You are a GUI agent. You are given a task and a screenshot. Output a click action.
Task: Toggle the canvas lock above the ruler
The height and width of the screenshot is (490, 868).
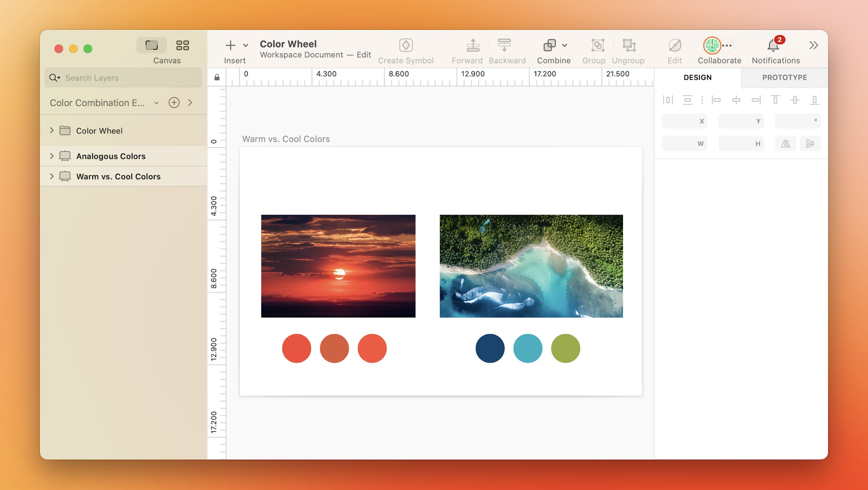pos(217,77)
